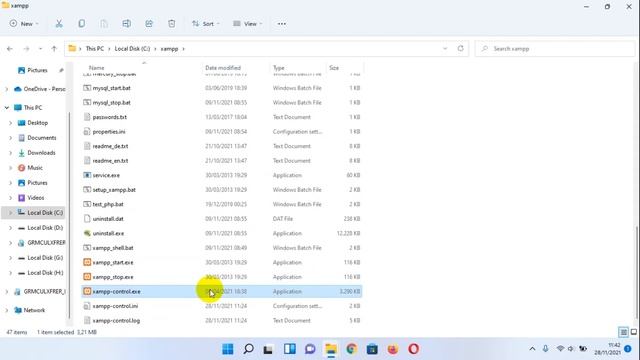Screen dimensions: 640x360
Task: Sort by Type column header
Action: 278,68
